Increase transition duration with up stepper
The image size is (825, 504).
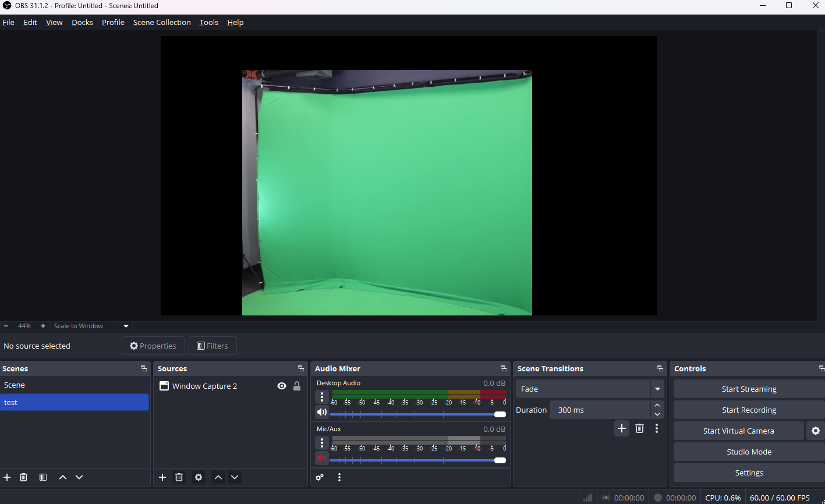pos(657,405)
